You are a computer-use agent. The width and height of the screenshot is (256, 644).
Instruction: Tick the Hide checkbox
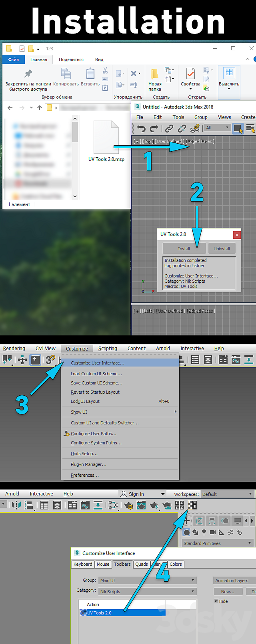216,601
